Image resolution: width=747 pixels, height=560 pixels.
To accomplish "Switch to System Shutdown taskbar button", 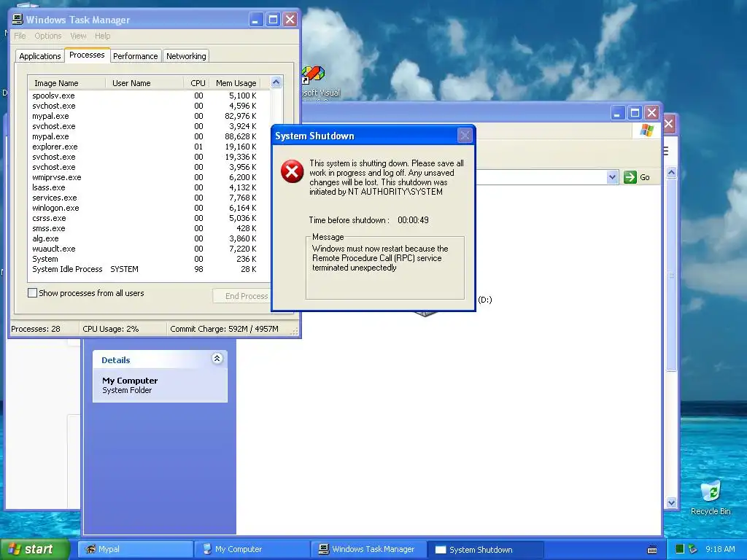I will pos(486,549).
